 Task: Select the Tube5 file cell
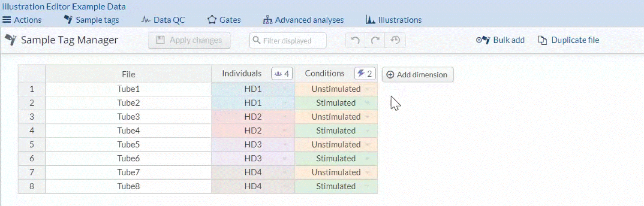[x=128, y=145]
